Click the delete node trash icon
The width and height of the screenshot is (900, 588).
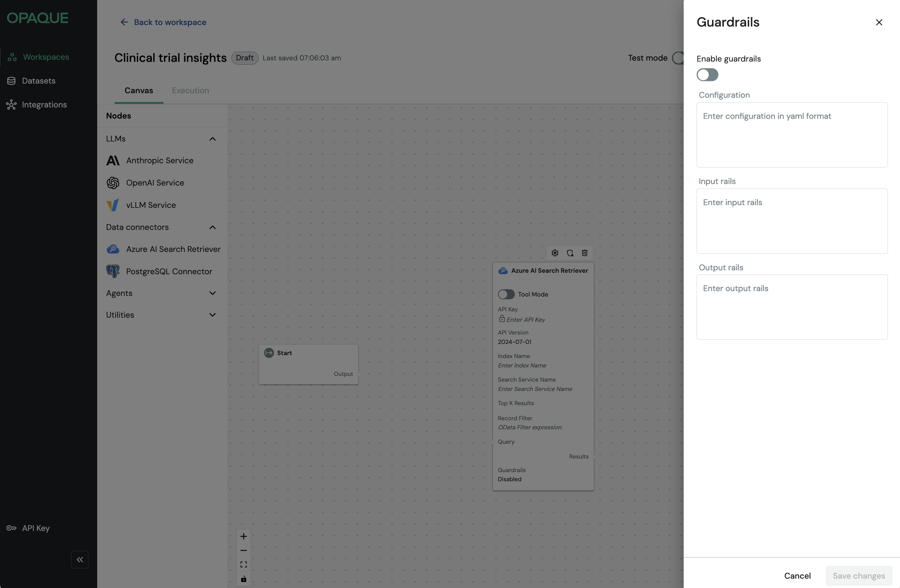(x=585, y=253)
